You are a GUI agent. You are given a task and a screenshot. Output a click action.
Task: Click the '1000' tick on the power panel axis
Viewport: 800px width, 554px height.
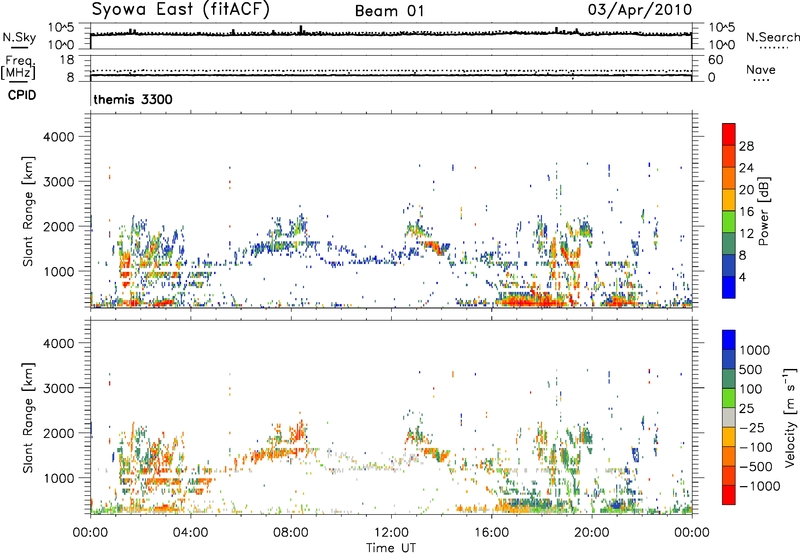coord(59,271)
